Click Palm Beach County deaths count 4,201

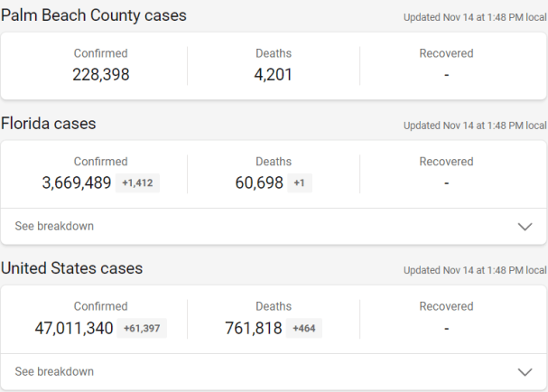click(274, 74)
